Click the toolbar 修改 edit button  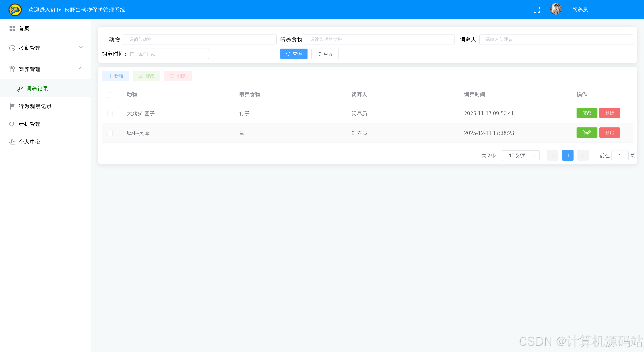[147, 76]
